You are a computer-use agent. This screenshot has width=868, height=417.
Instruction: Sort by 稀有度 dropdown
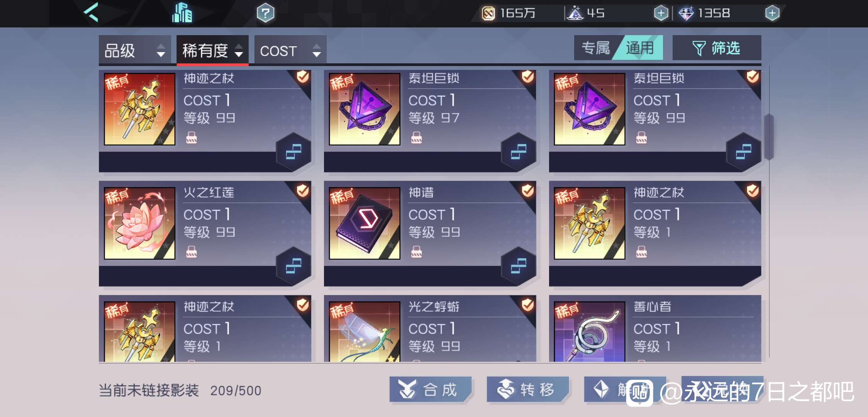[212, 50]
